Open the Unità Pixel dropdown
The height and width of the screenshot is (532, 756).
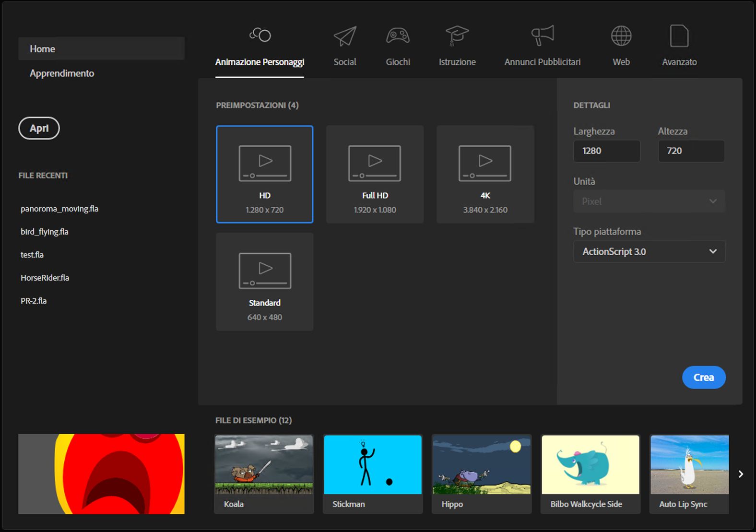[649, 201]
